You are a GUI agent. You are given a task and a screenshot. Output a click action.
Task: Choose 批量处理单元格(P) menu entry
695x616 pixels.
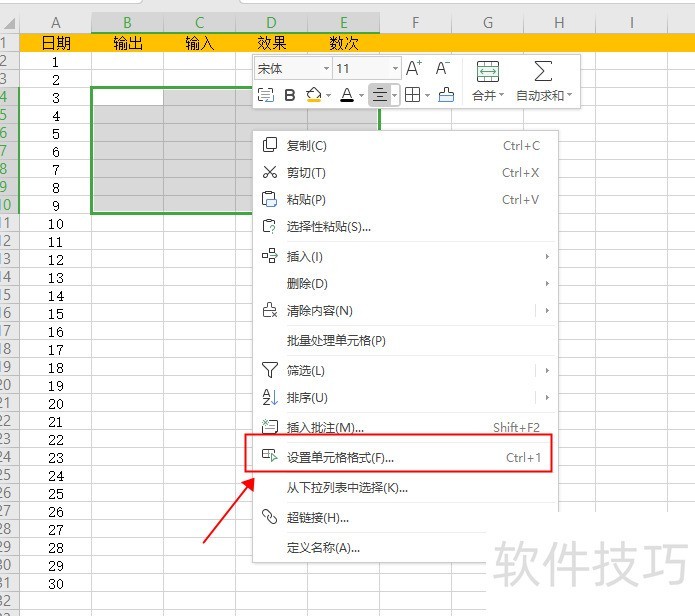[x=405, y=340]
